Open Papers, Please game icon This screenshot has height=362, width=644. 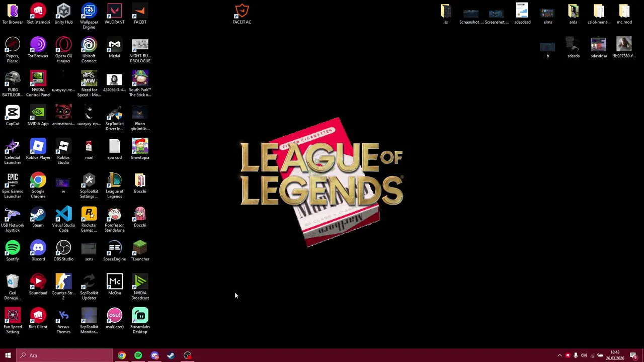(13, 50)
